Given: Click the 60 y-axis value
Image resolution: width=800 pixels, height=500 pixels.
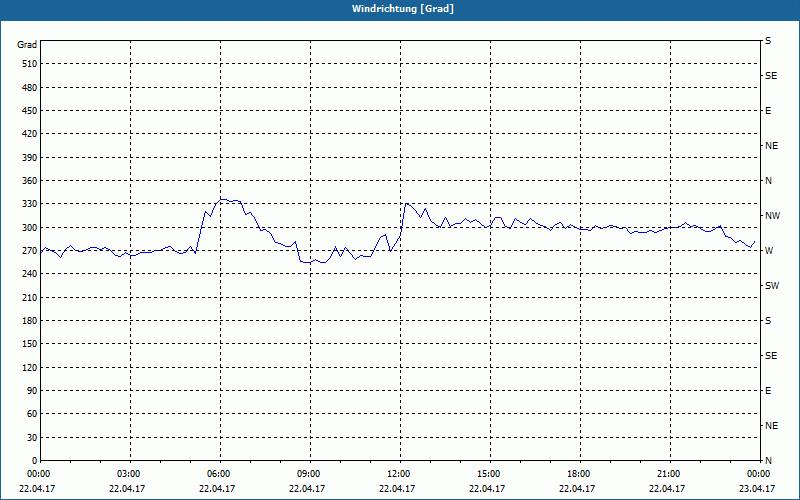Looking at the screenshot, I should tap(32, 414).
